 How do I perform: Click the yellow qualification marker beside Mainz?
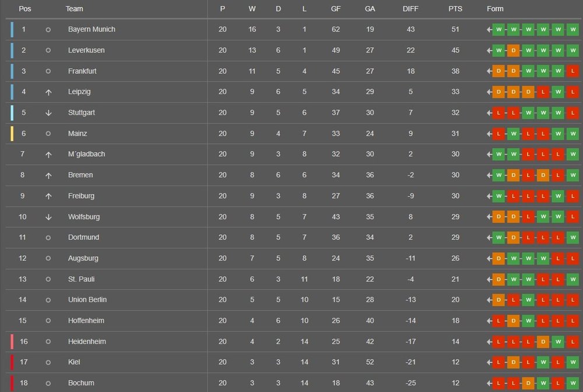point(12,134)
